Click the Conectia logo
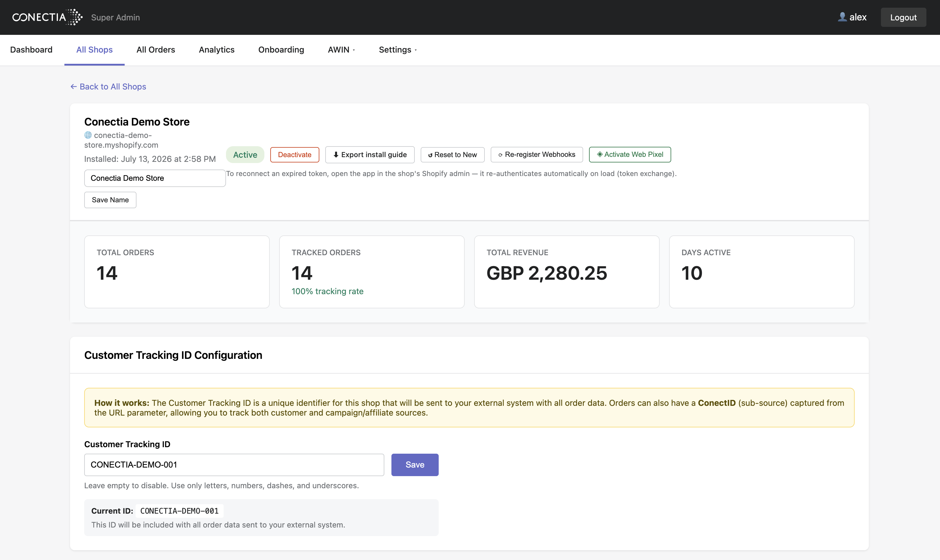This screenshot has width=940, height=560. coord(48,17)
